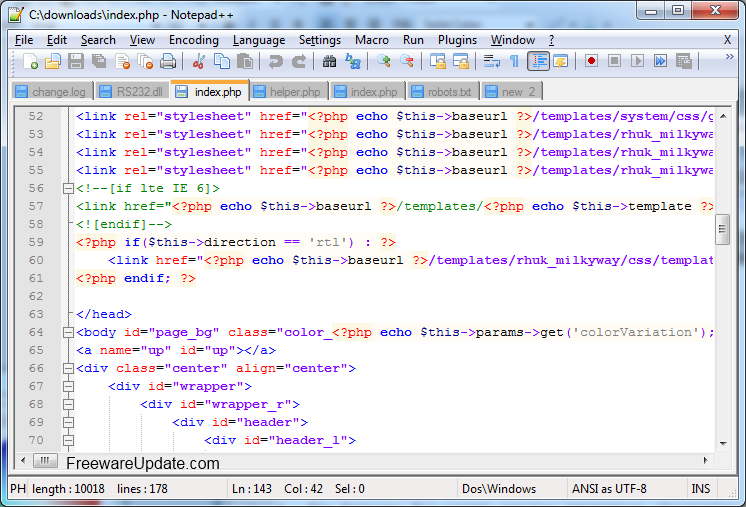The image size is (746, 507).
Task: Click the INS status bar indicator
Action: [700, 489]
